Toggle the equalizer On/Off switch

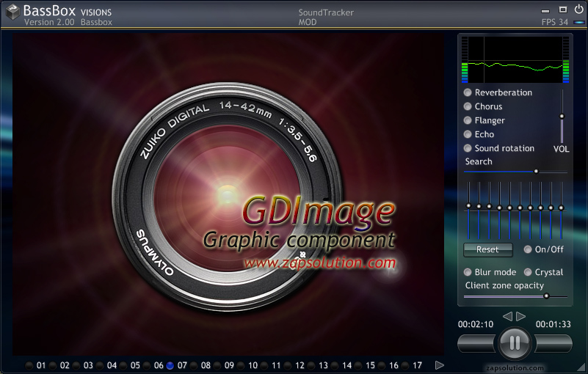[x=528, y=249]
